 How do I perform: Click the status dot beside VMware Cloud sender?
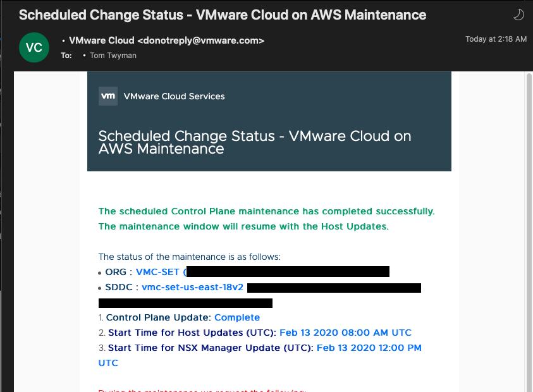tap(64, 41)
